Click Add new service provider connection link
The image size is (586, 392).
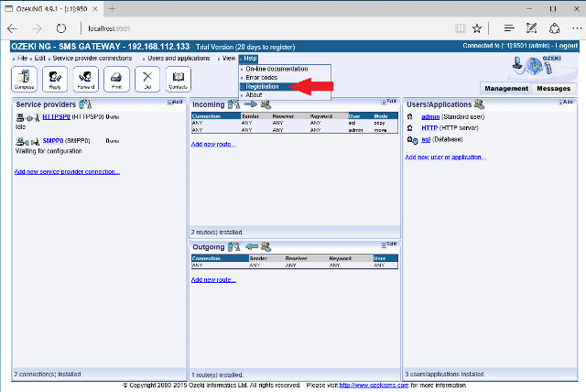67,171
